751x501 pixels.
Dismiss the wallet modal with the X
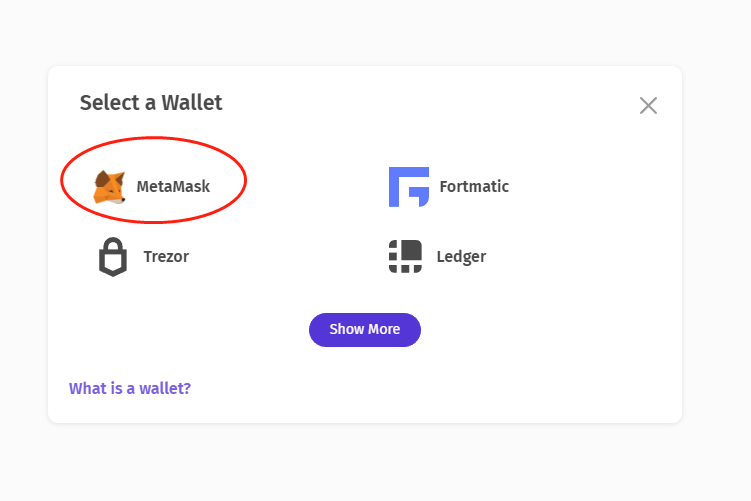648,106
